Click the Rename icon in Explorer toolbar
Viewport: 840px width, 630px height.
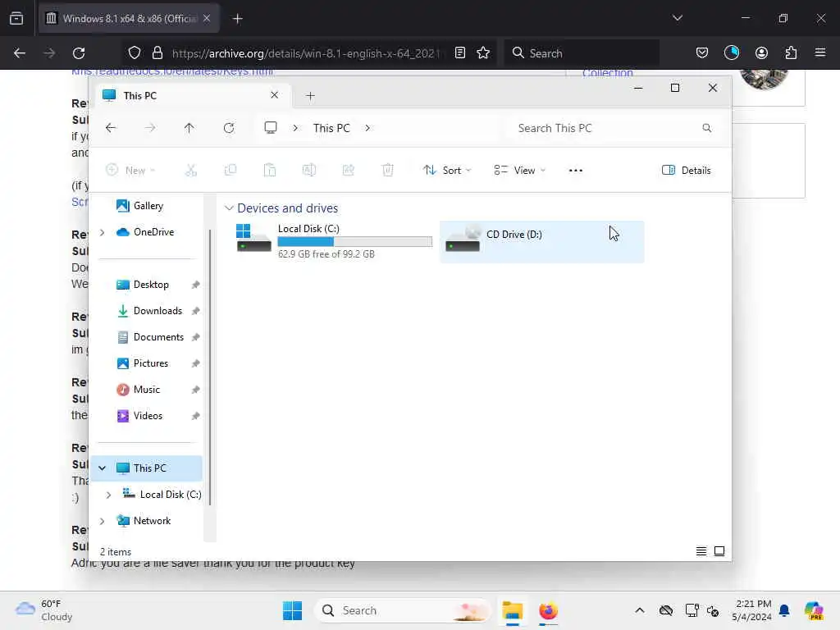click(309, 171)
